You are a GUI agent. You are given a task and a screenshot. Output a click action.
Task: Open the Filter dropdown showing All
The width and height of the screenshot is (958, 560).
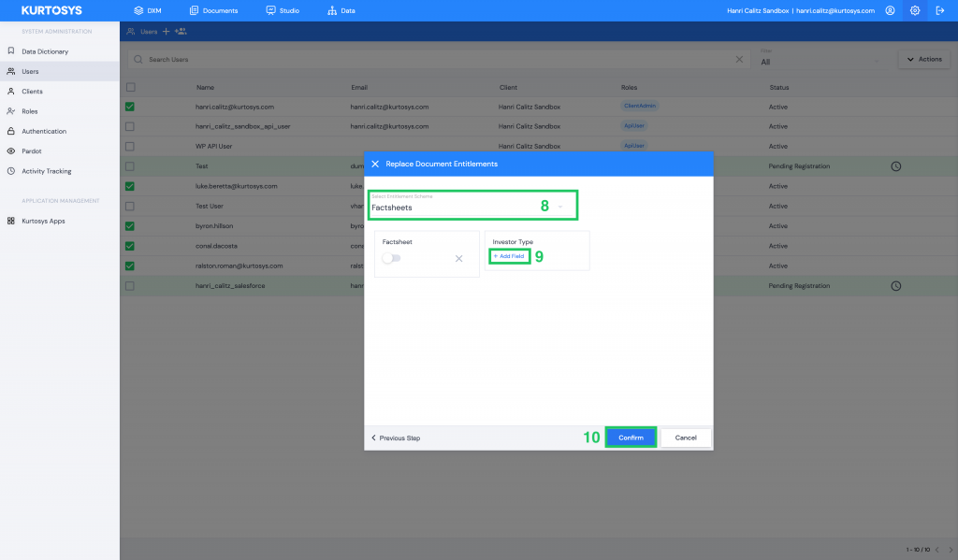821,60
